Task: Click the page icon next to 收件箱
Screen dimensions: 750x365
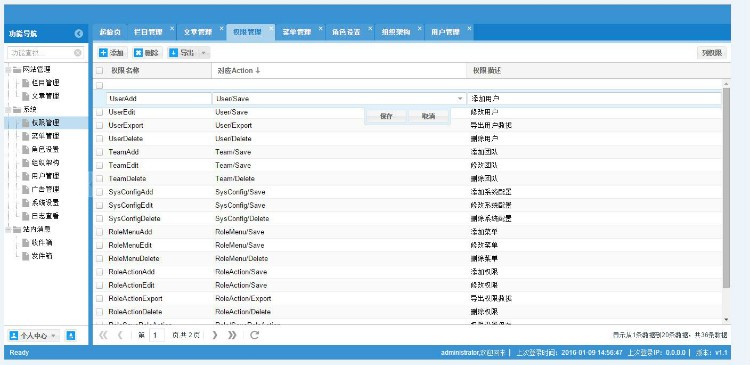Action: coord(26,243)
